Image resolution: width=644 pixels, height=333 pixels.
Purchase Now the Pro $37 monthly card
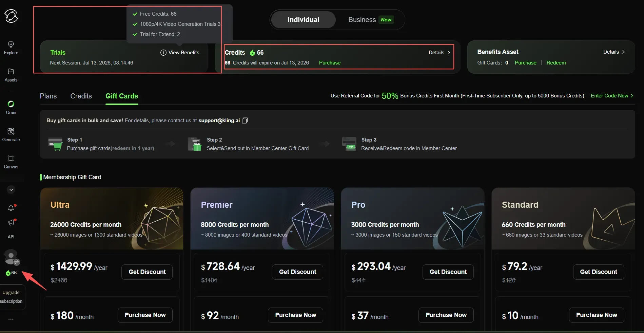point(446,315)
